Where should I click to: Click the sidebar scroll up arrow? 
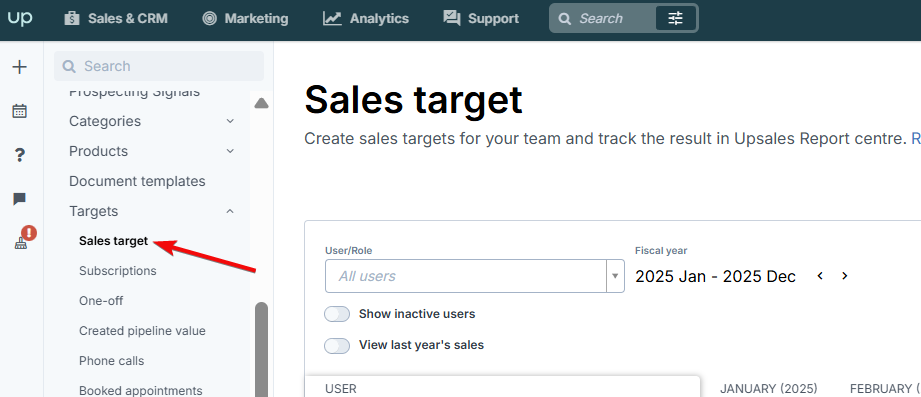pos(261,103)
